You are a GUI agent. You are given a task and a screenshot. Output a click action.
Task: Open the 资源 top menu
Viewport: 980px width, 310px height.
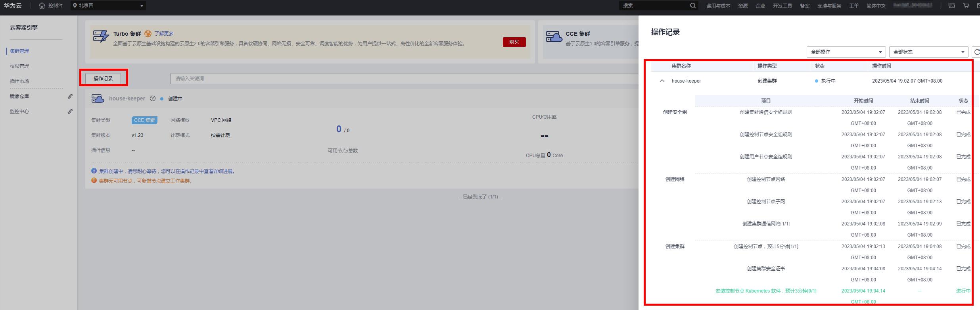point(743,6)
